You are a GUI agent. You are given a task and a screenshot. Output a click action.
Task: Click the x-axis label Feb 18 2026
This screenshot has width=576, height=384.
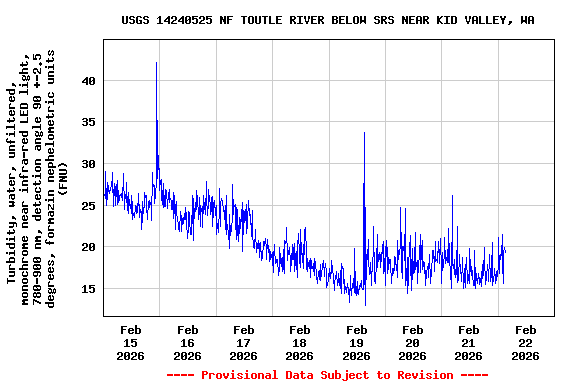point(299,343)
